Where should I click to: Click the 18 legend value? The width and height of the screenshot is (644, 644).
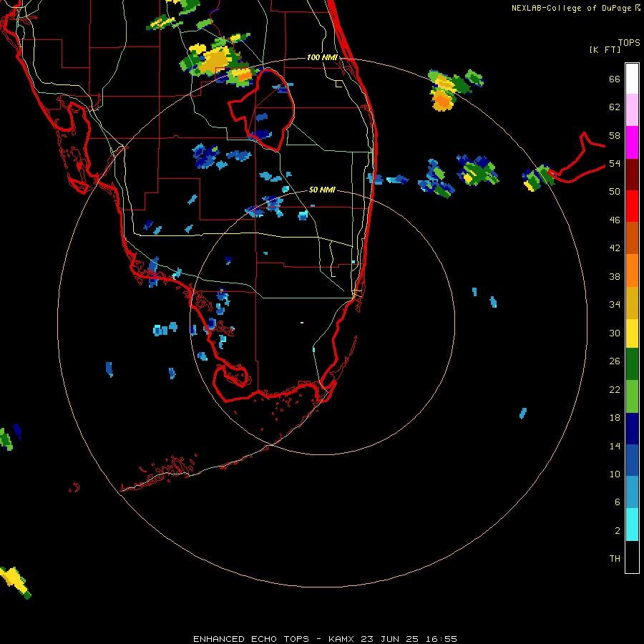[615, 418]
